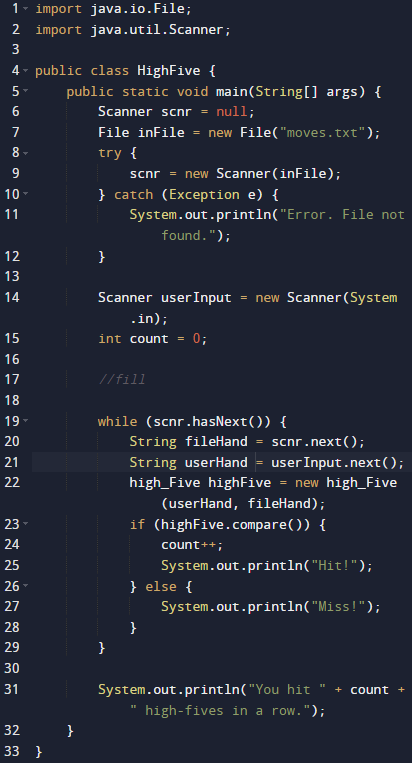Image resolution: width=412 pixels, height=763 pixels.
Task: Click the null keyword on line 6
Action: (x=232, y=112)
